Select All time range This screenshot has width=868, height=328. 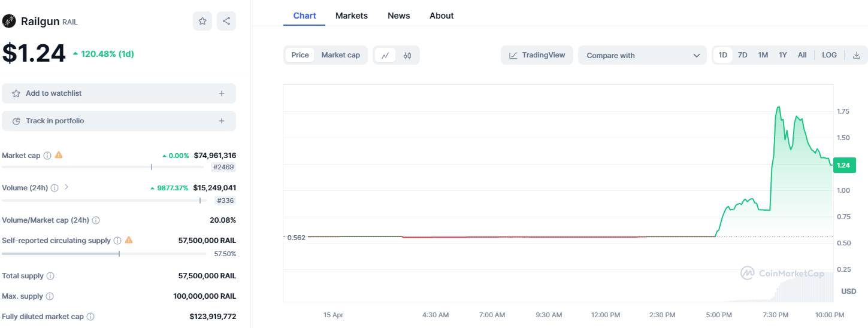[802, 55]
